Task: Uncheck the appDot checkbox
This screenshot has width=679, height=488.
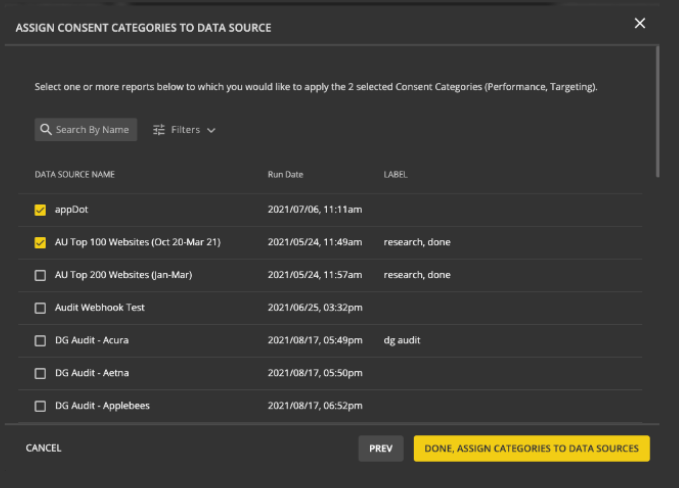Action: coord(40,210)
